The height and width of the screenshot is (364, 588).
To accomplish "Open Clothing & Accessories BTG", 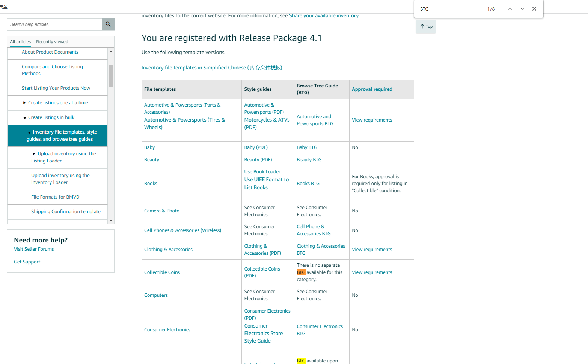I will (321, 250).
